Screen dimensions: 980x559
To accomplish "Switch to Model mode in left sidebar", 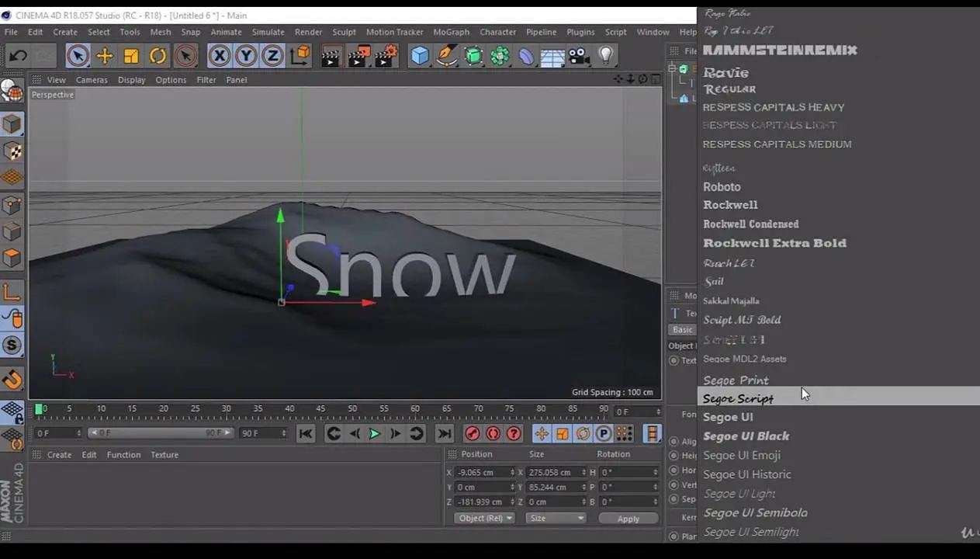I will click(12, 124).
